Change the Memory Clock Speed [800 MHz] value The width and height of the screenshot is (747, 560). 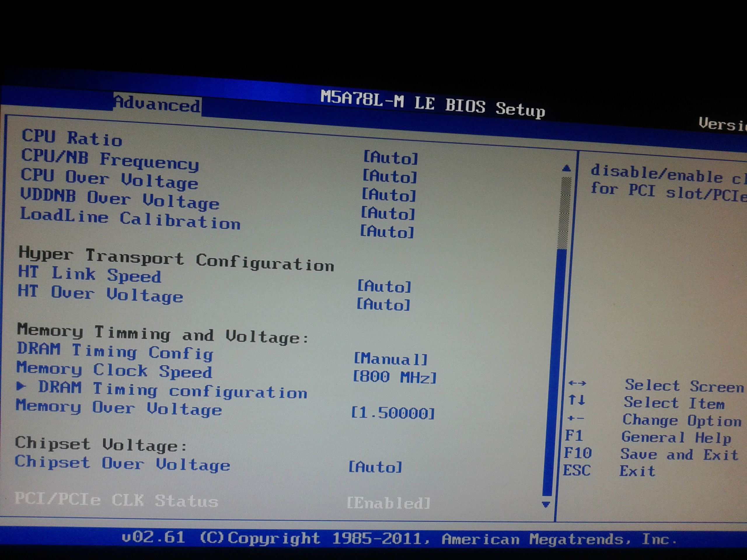pos(395,377)
